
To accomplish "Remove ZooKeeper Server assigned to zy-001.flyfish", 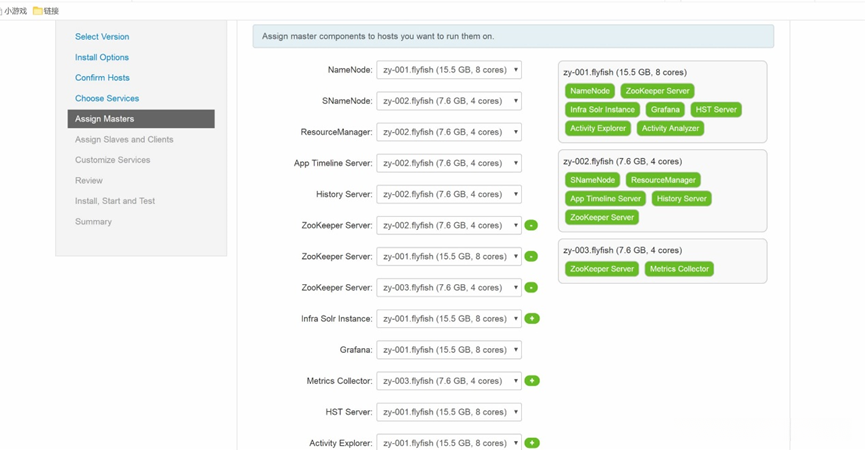I will click(531, 257).
